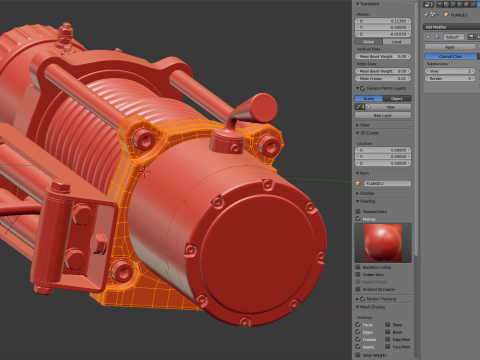The width and height of the screenshot is (480, 360).
Task: Apply the Subsurf modifier
Action: coord(450,47)
